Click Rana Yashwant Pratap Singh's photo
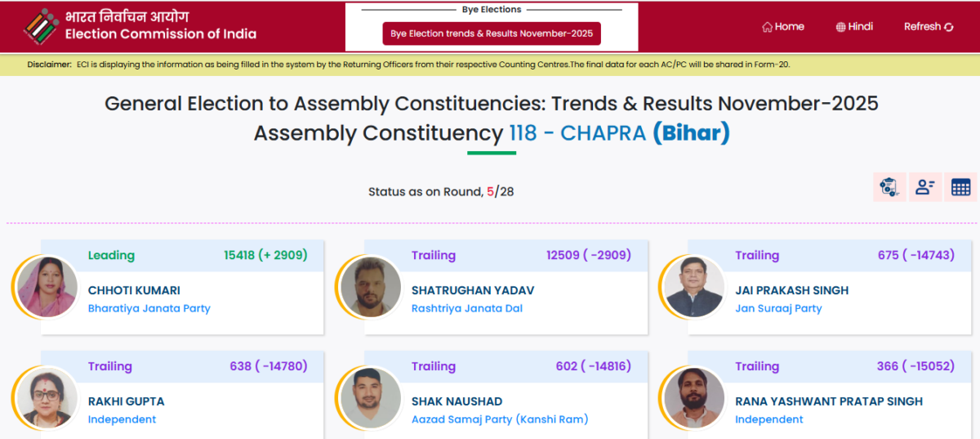 (x=693, y=398)
